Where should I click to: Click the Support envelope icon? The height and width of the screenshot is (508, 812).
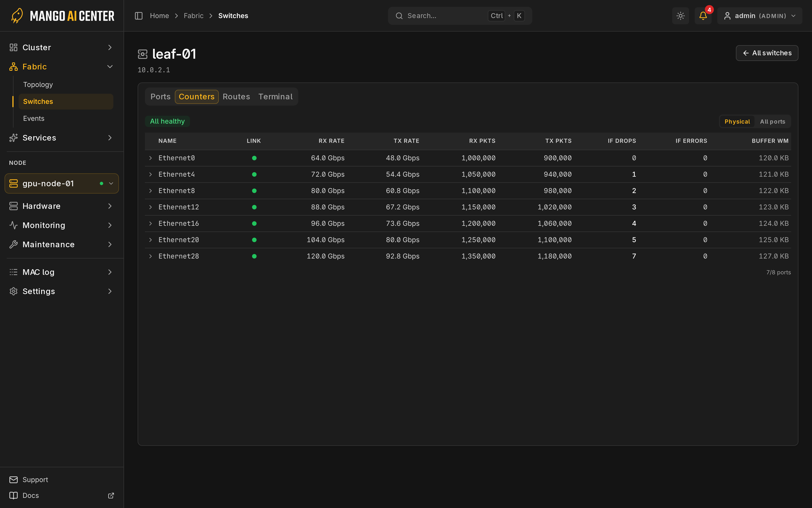coord(13,479)
